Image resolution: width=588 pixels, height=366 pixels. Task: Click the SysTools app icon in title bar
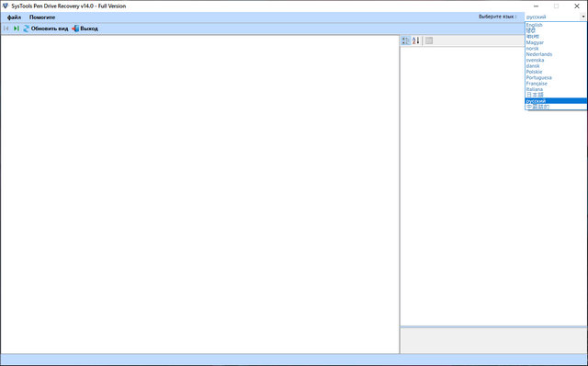click(x=6, y=6)
